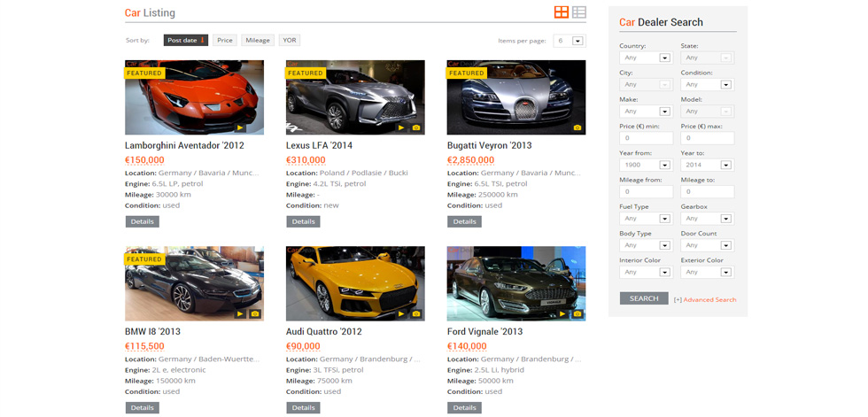
Task: Play video icon on BMW I8 photo
Action: (x=240, y=314)
